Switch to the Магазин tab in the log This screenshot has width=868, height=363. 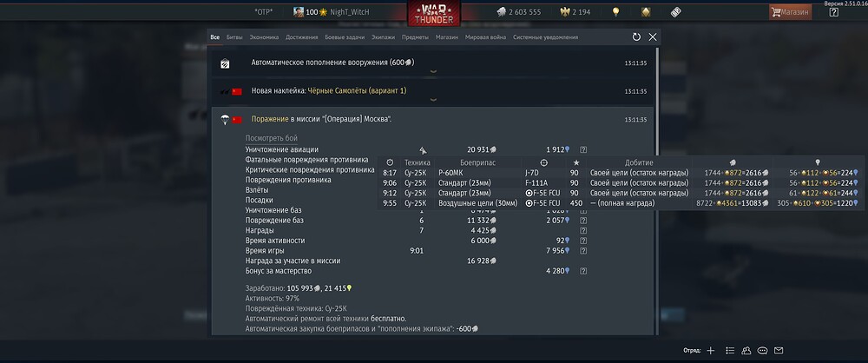[x=447, y=37]
